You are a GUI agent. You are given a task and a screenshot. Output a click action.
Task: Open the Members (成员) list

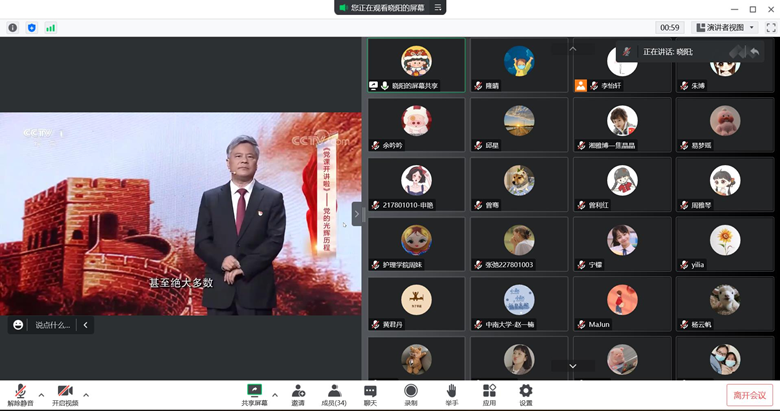pos(334,392)
